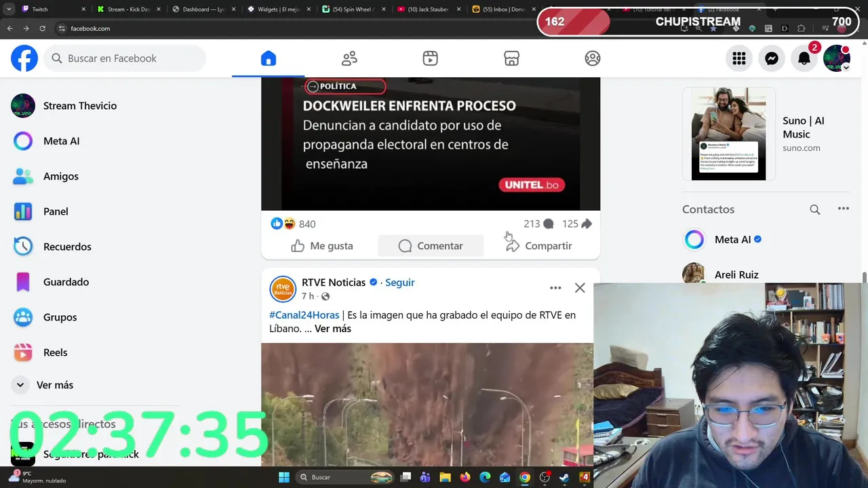Click Seguir next to RTVE Noticias

coord(400,283)
